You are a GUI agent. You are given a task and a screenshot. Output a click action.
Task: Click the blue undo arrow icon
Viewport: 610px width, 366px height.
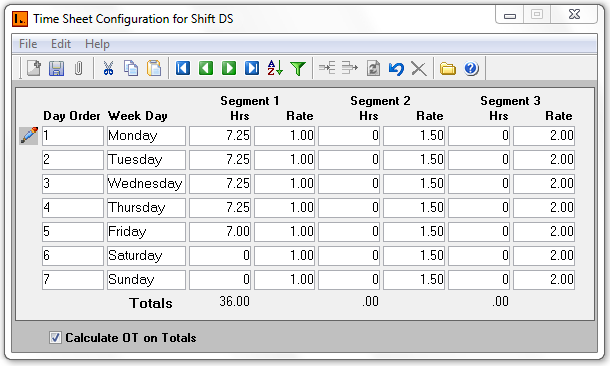click(396, 69)
